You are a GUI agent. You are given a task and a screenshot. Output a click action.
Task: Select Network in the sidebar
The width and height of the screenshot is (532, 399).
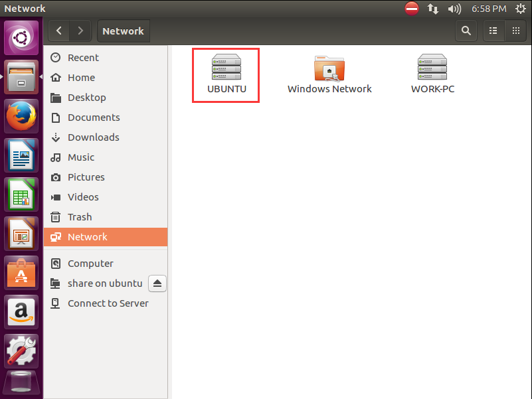pos(106,237)
